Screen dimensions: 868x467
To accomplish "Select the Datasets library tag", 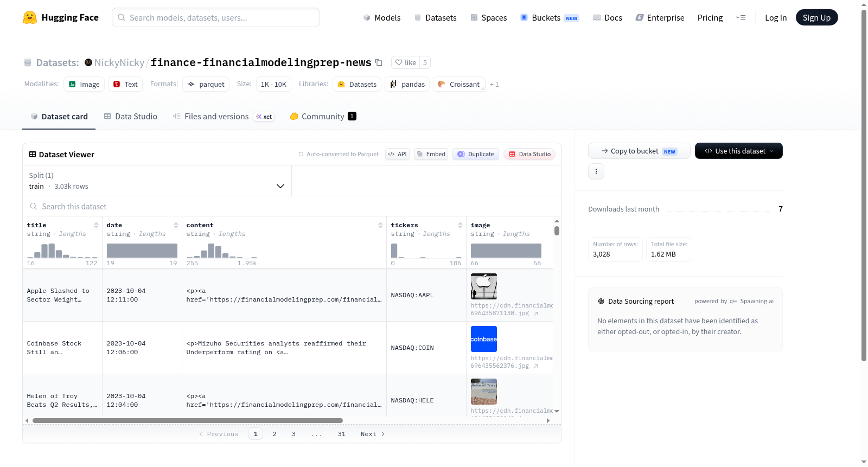I will [x=357, y=84].
